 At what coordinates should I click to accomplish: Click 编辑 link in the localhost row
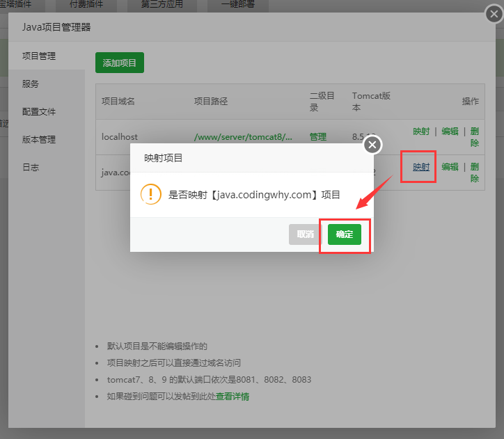click(450, 131)
